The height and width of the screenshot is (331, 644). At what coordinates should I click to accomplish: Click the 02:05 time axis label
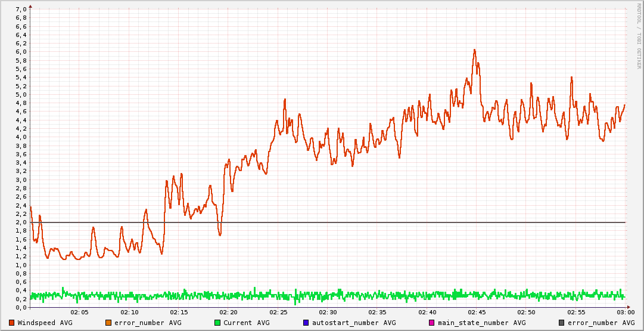[80, 313]
